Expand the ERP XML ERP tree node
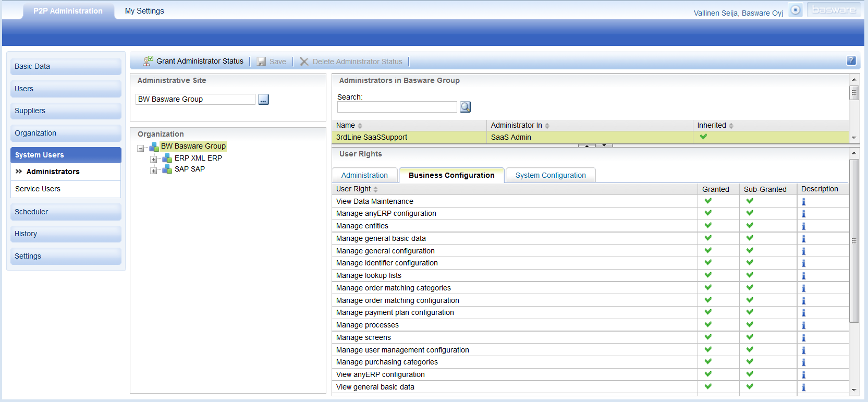The width and height of the screenshot is (868, 402). 154,159
